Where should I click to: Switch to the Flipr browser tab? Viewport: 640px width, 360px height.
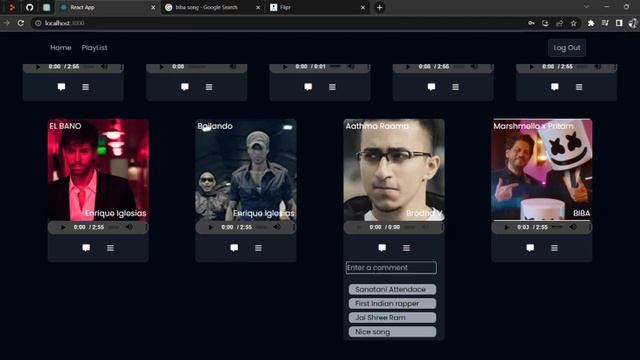point(317,7)
